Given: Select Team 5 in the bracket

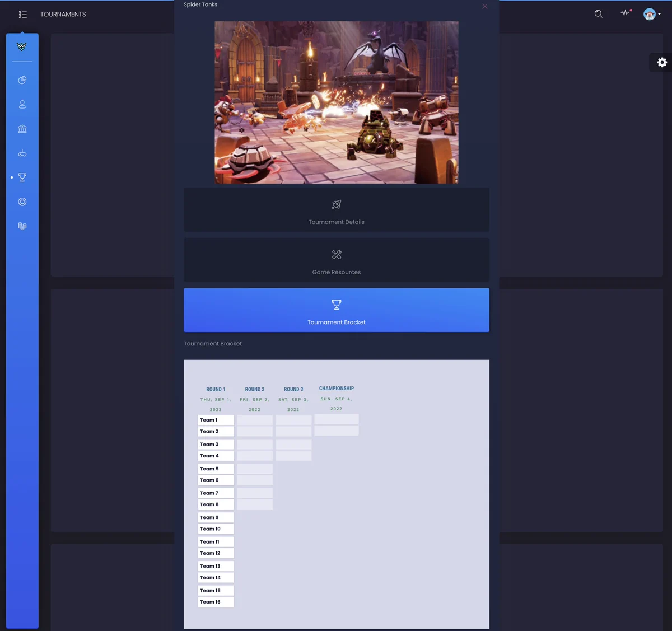Looking at the screenshot, I should [x=216, y=469].
